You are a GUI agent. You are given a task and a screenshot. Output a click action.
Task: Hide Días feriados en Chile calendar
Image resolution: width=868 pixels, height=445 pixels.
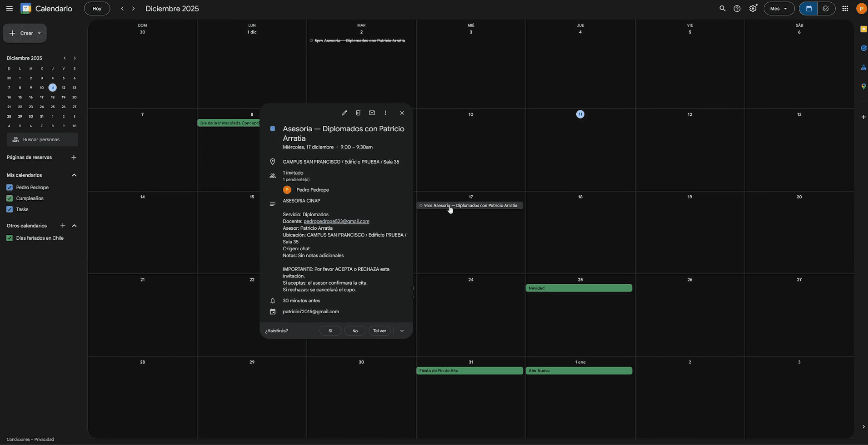tap(10, 238)
